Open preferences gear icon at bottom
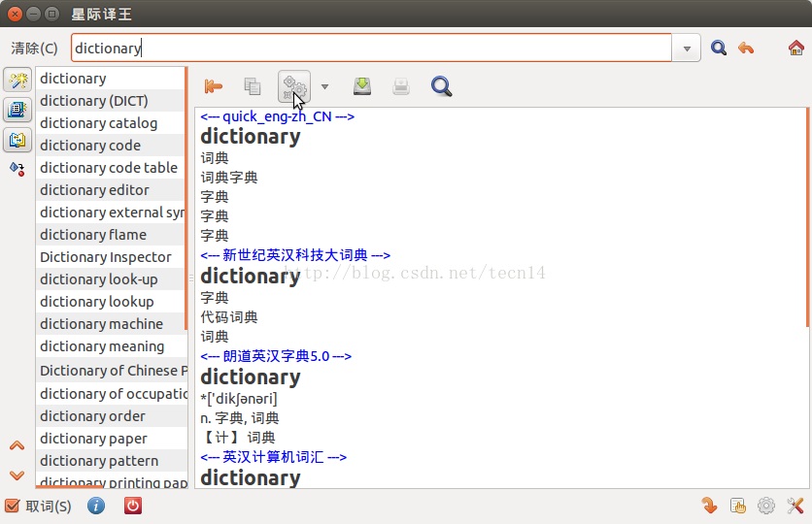The height and width of the screenshot is (524, 812). [766, 506]
